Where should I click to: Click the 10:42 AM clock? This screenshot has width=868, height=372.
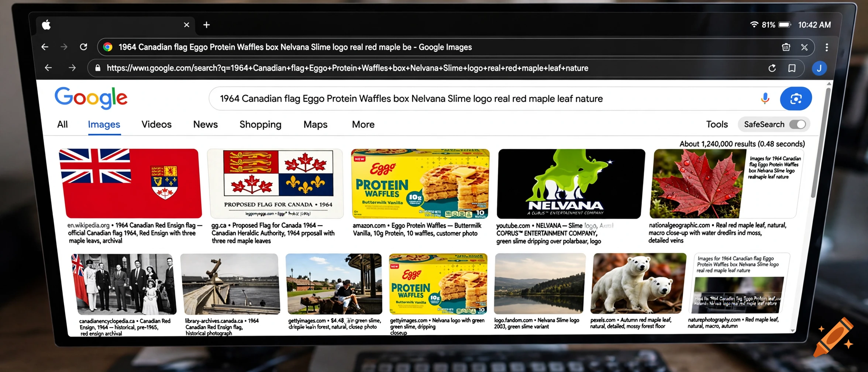point(814,25)
